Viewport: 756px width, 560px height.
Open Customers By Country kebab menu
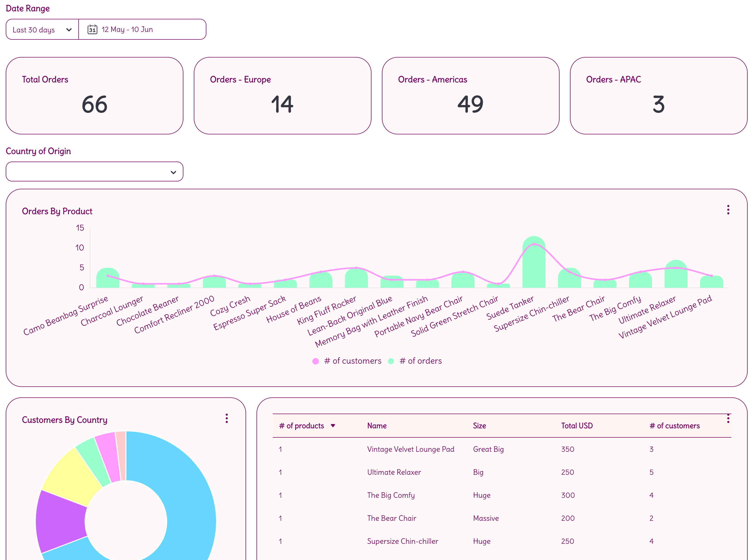point(226,418)
